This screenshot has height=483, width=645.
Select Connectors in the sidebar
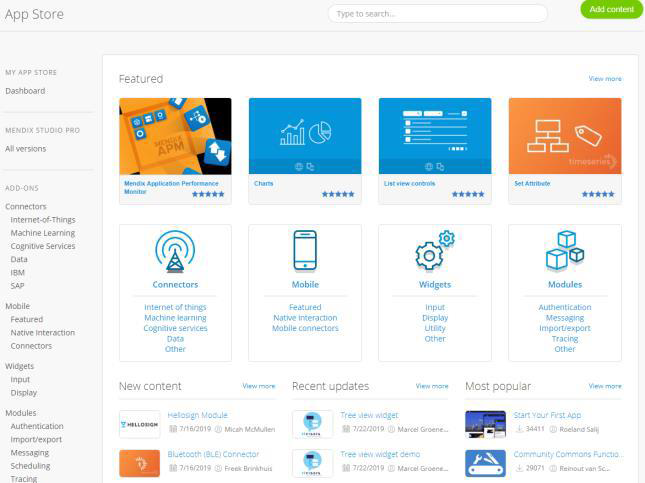click(26, 207)
